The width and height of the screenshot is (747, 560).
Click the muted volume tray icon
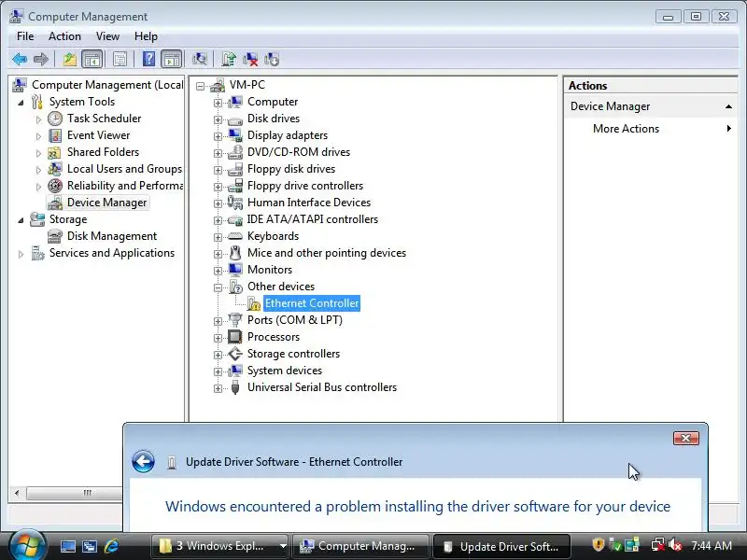(x=674, y=545)
